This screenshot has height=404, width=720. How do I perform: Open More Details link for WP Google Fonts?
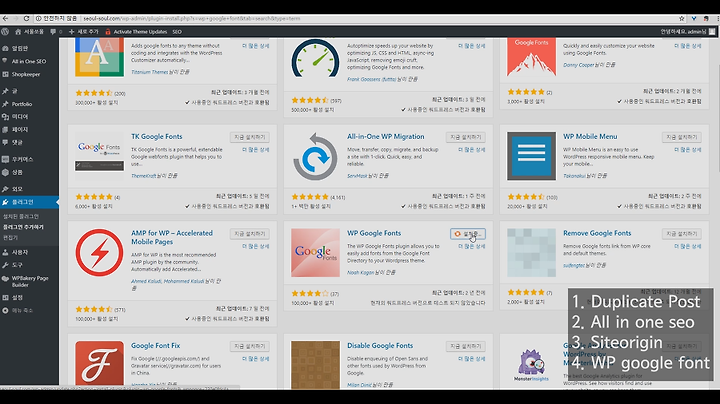472,246
